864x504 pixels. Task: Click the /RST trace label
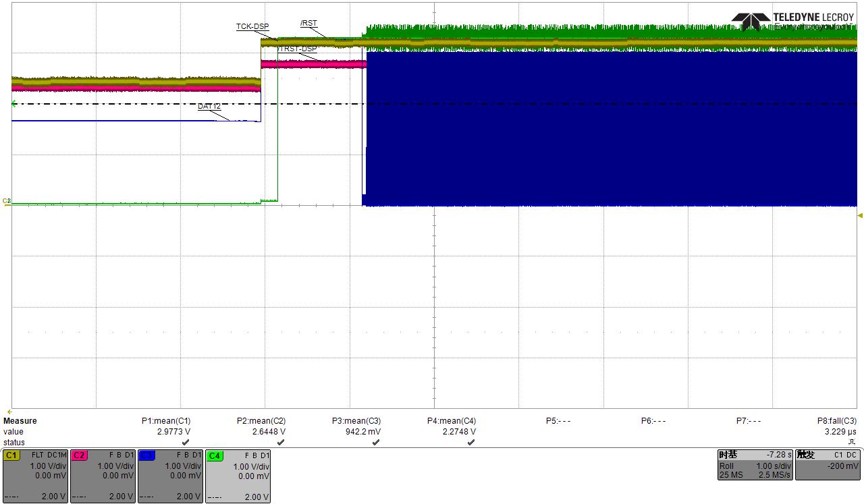point(308,24)
